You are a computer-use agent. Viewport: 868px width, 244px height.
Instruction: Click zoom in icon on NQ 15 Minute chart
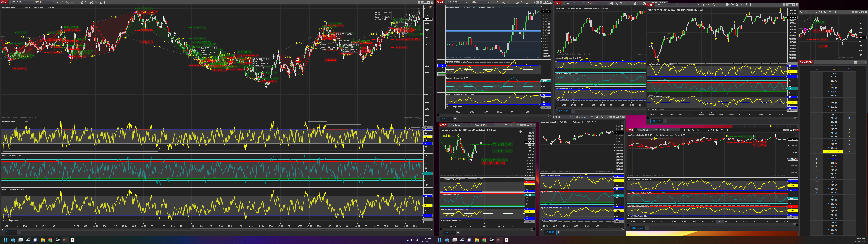click(x=503, y=2)
